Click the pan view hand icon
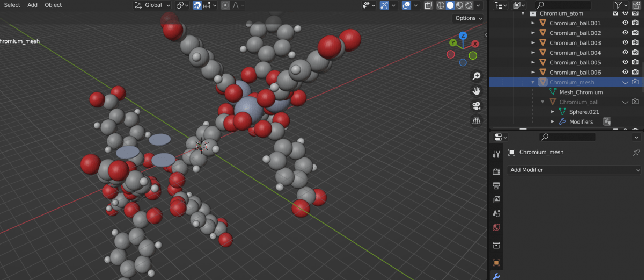The image size is (644, 280). click(476, 91)
